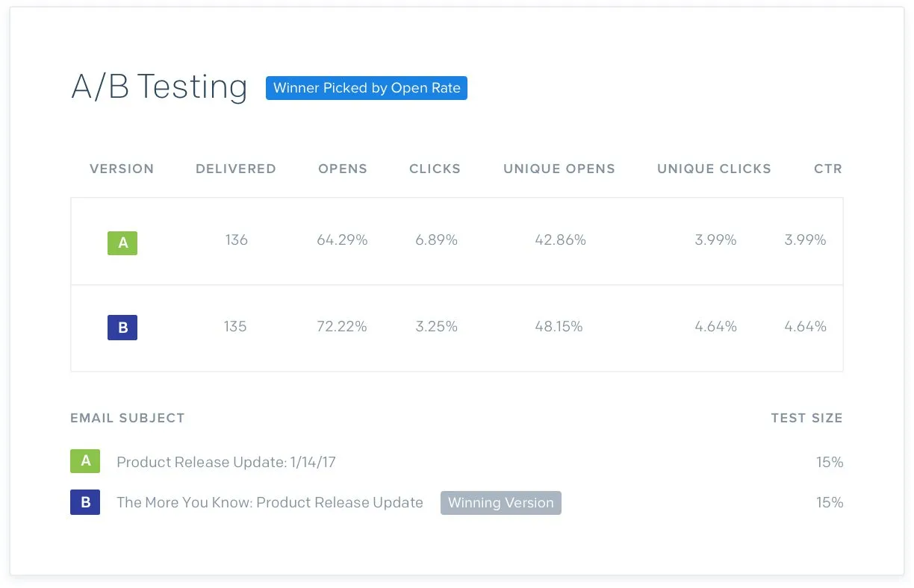Click the A/B Testing heading
The width and height of the screenshot is (914, 588).
[x=159, y=87]
